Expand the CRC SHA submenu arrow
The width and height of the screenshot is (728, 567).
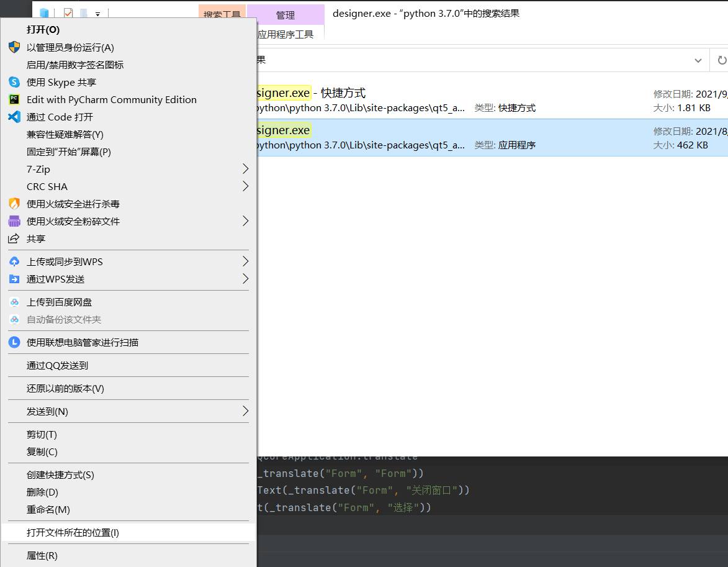tap(246, 186)
